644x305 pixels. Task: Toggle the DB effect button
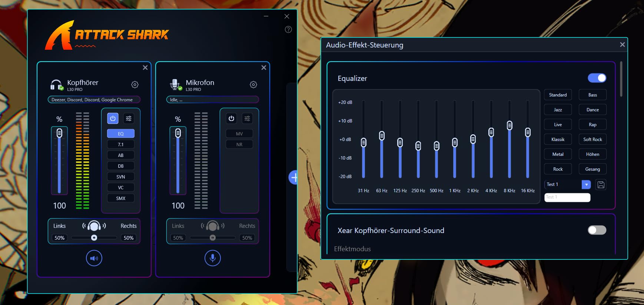tap(121, 166)
